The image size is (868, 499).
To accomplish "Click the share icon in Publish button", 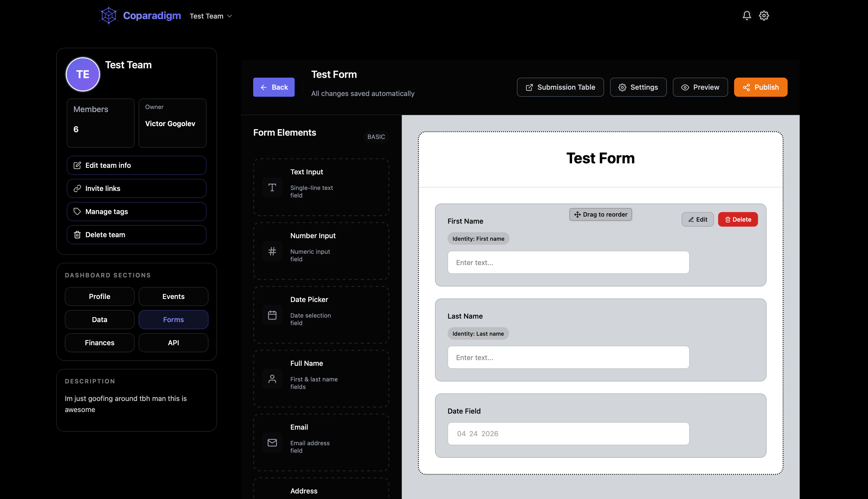I will [x=746, y=87].
